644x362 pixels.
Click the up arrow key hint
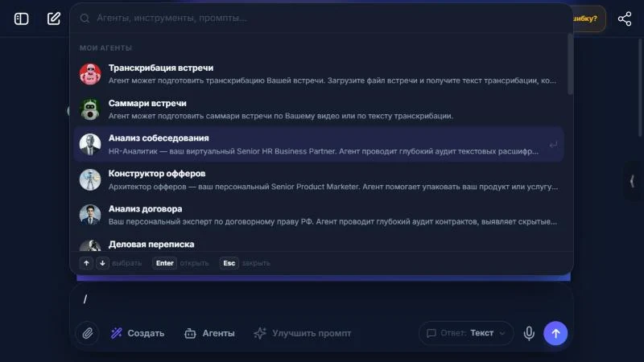coord(86,263)
